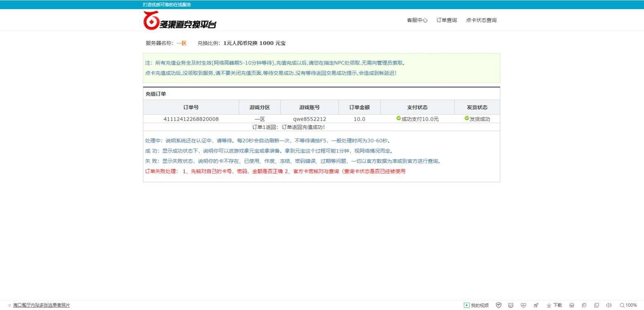The height and width of the screenshot is (310, 644).
Task: Click the split-window icon in status bar
Action: [x=597, y=305]
